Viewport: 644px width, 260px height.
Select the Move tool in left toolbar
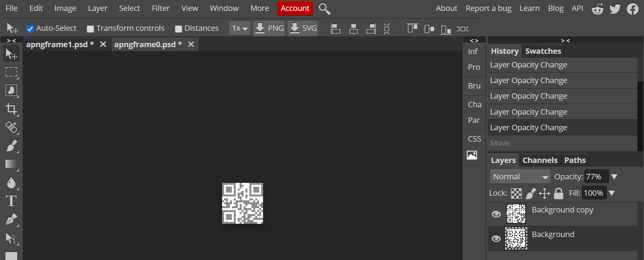click(11, 54)
